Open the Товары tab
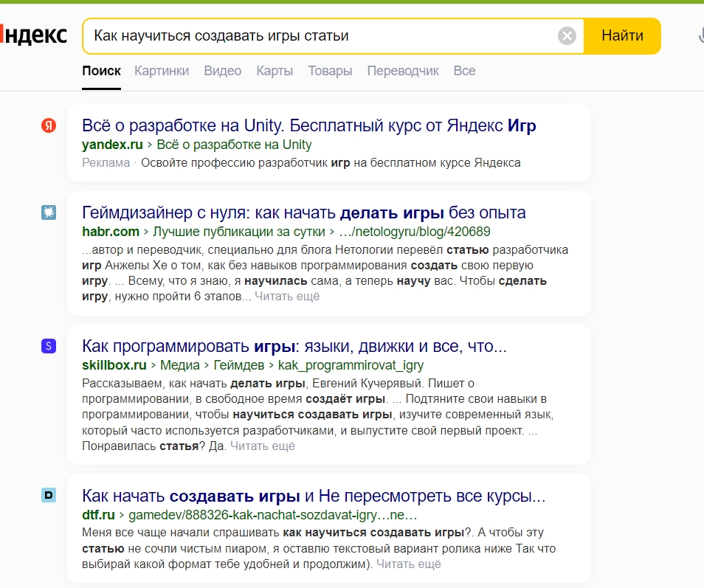 pyautogui.click(x=330, y=71)
